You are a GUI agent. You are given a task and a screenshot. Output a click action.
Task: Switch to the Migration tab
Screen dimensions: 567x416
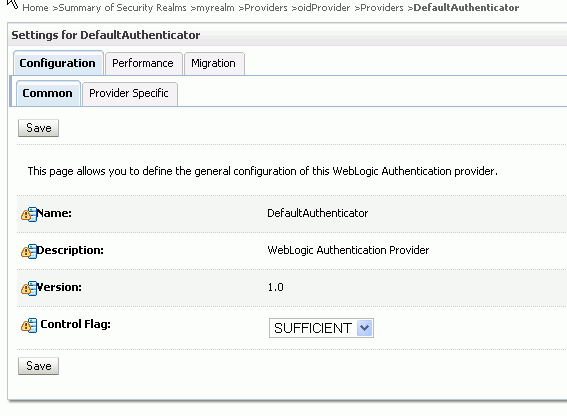point(214,64)
